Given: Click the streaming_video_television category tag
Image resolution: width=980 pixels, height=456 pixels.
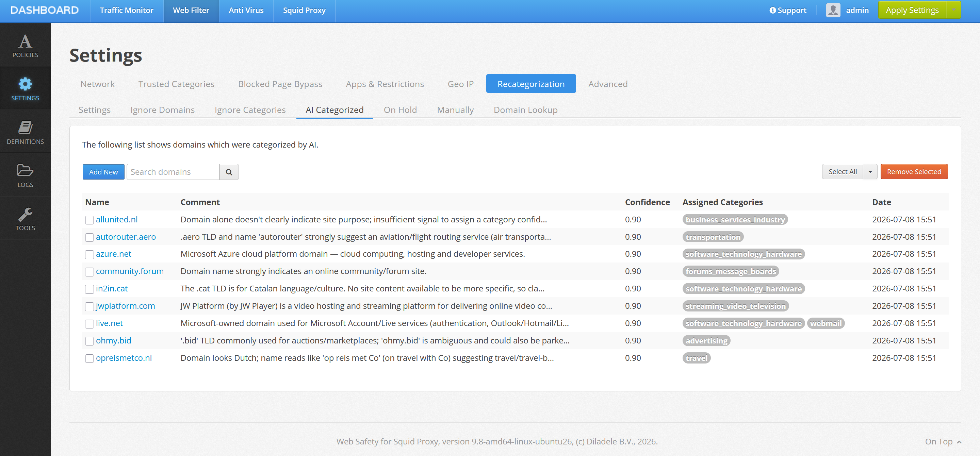Looking at the screenshot, I should coord(736,306).
